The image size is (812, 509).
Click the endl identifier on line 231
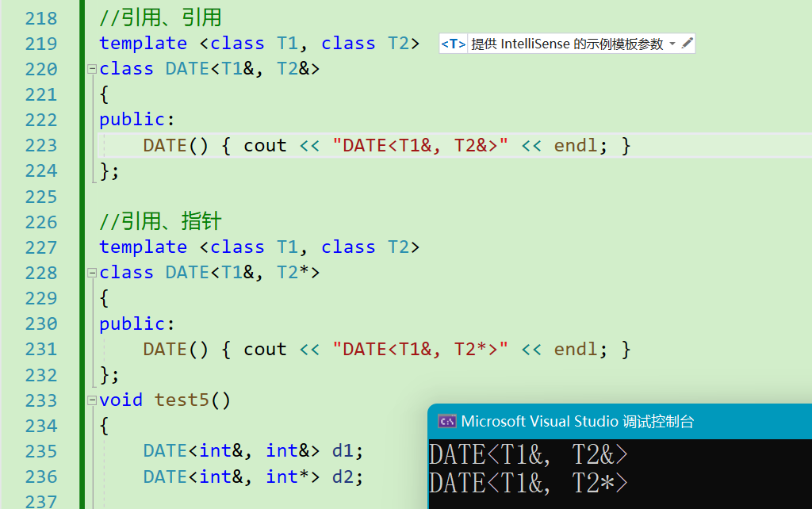coord(576,350)
